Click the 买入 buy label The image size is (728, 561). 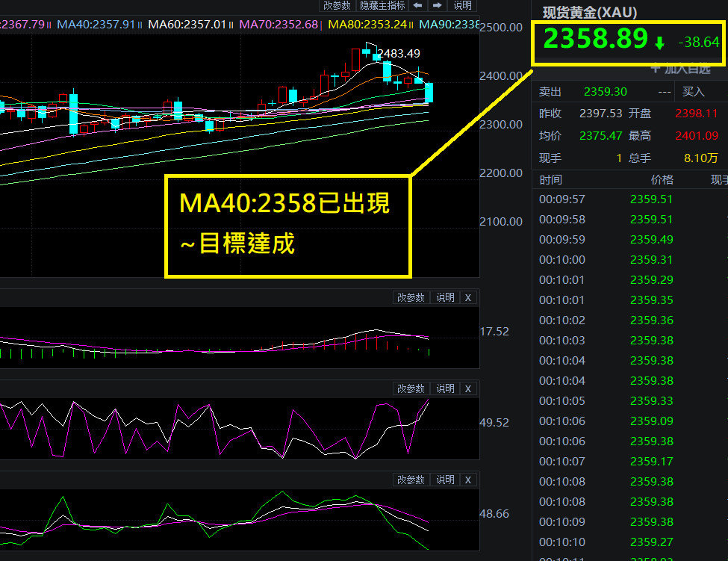coord(693,91)
